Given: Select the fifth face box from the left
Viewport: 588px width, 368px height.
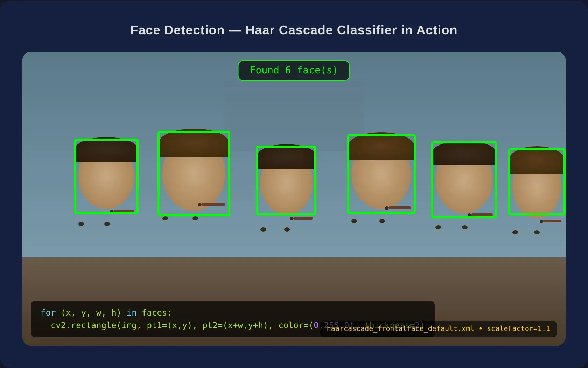Looking at the screenshot, I should (464, 179).
